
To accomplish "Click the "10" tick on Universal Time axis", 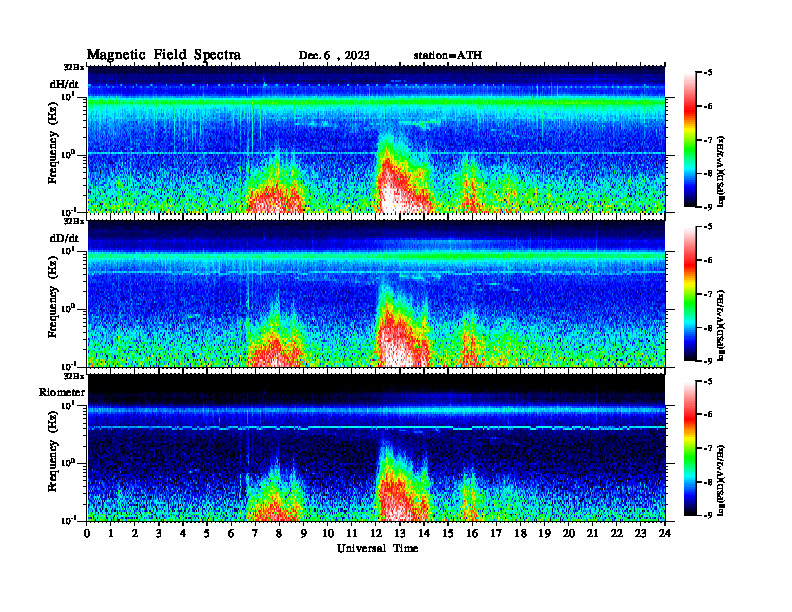I will [x=328, y=533].
